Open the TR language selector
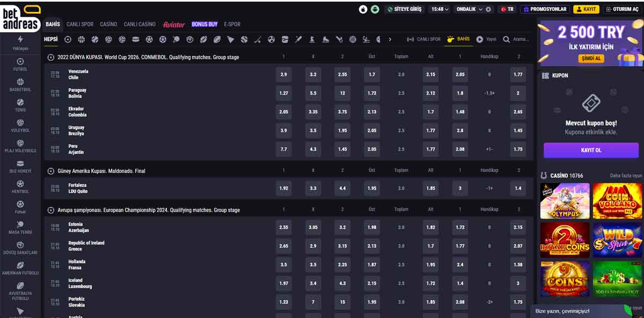644x318 pixels. point(507,9)
